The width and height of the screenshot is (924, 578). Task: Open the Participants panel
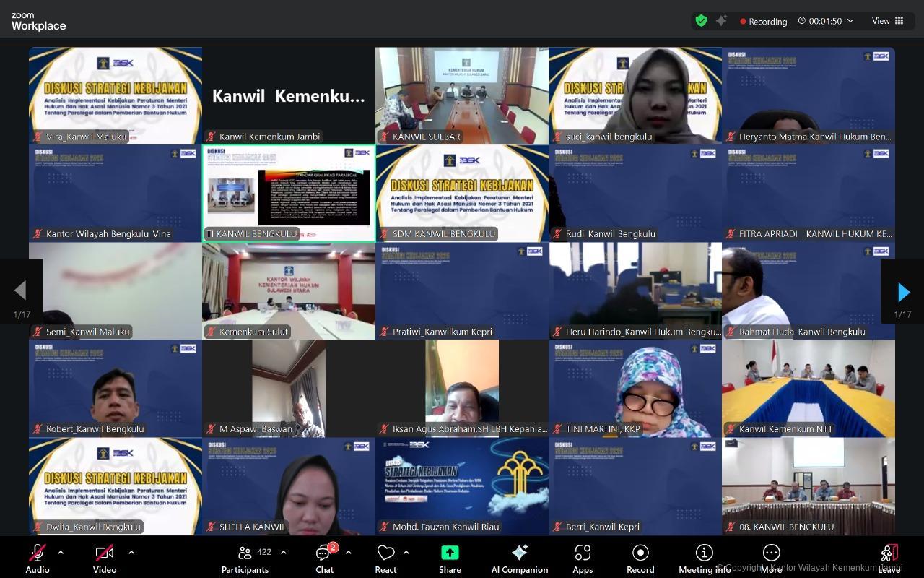coord(245,558)
